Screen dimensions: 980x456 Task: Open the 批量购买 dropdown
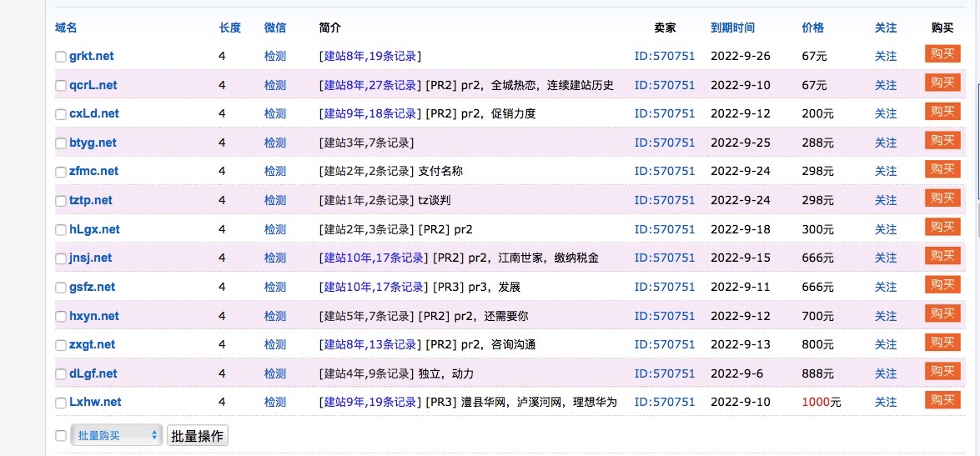click(116, 435)
